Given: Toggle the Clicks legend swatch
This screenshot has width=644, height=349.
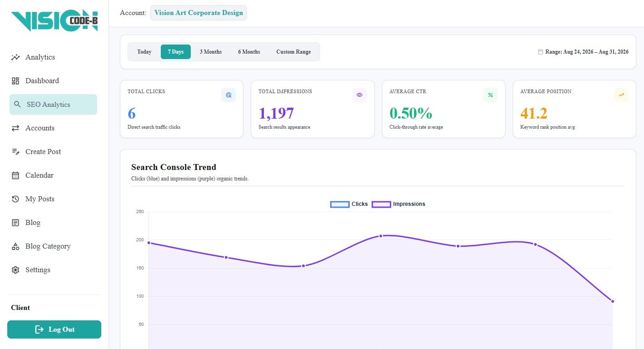Looking at the screenshot, I should (x=340, y=204).
